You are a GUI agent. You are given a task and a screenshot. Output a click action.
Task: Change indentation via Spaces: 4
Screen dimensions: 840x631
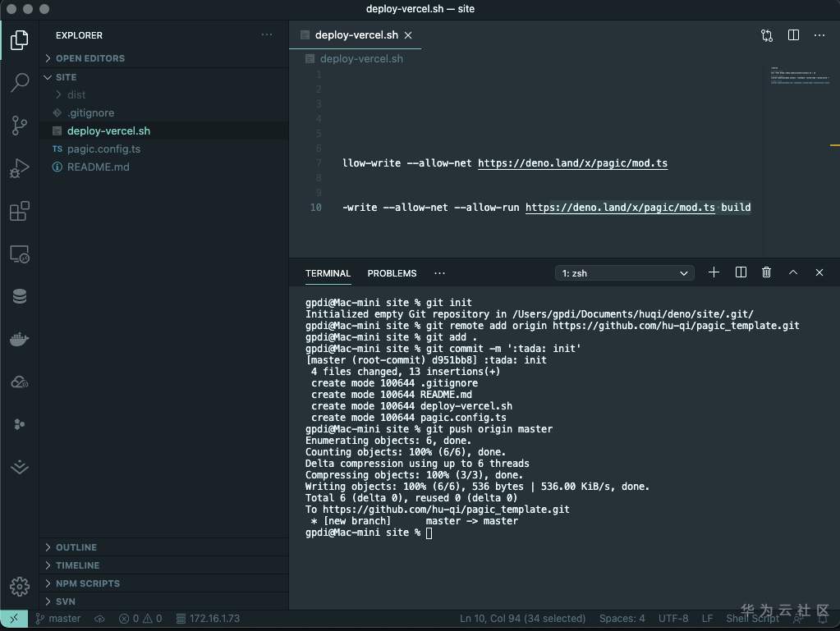coord(622,618)
